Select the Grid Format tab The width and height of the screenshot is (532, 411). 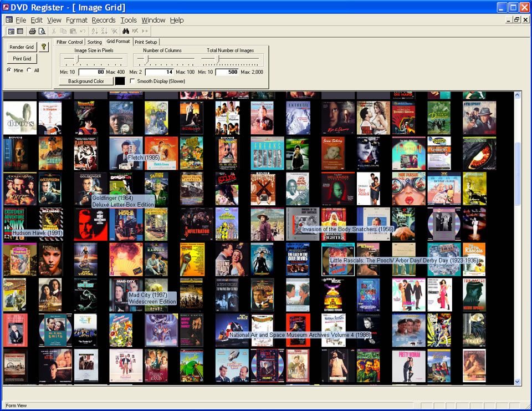click(118, 42)
